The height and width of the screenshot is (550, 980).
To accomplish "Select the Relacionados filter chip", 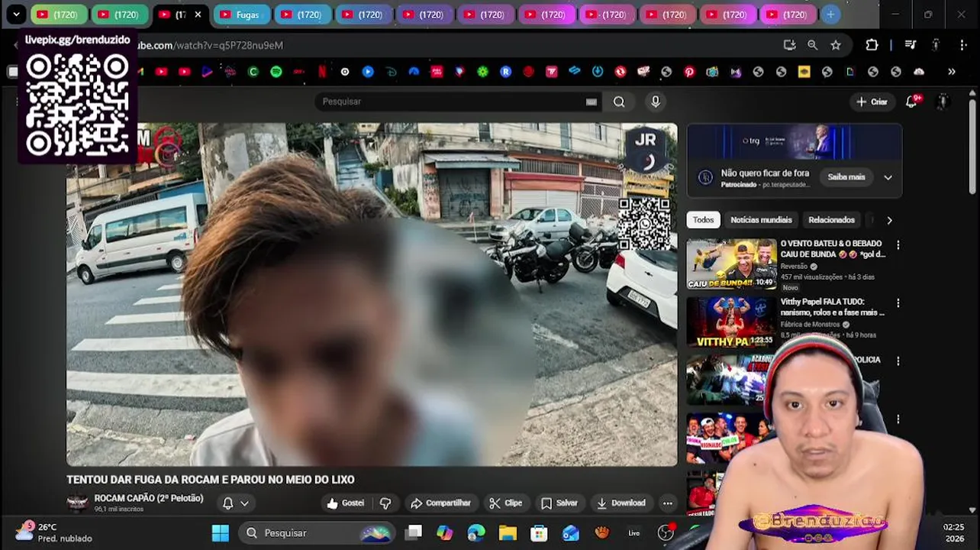I will (x=831, y=220).
